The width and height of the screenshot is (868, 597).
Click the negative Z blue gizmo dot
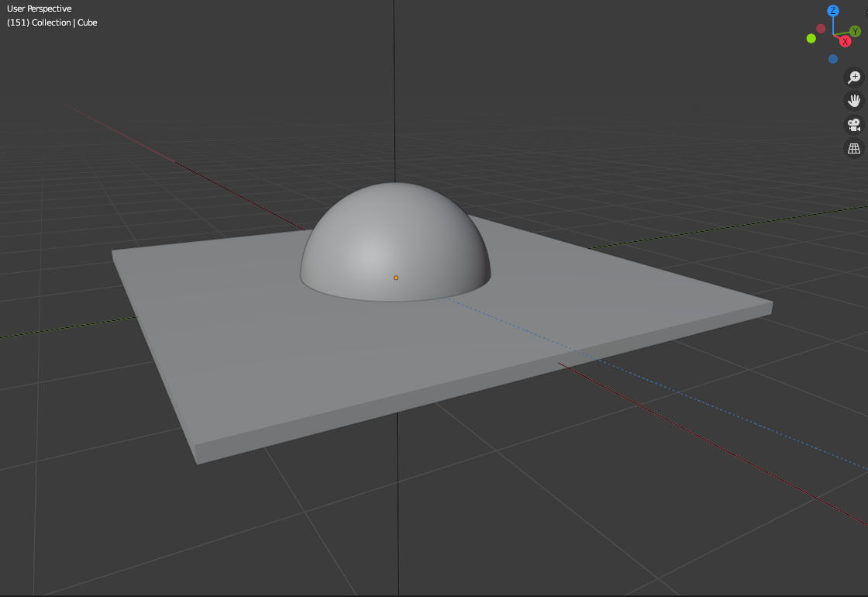click(832, 59)
